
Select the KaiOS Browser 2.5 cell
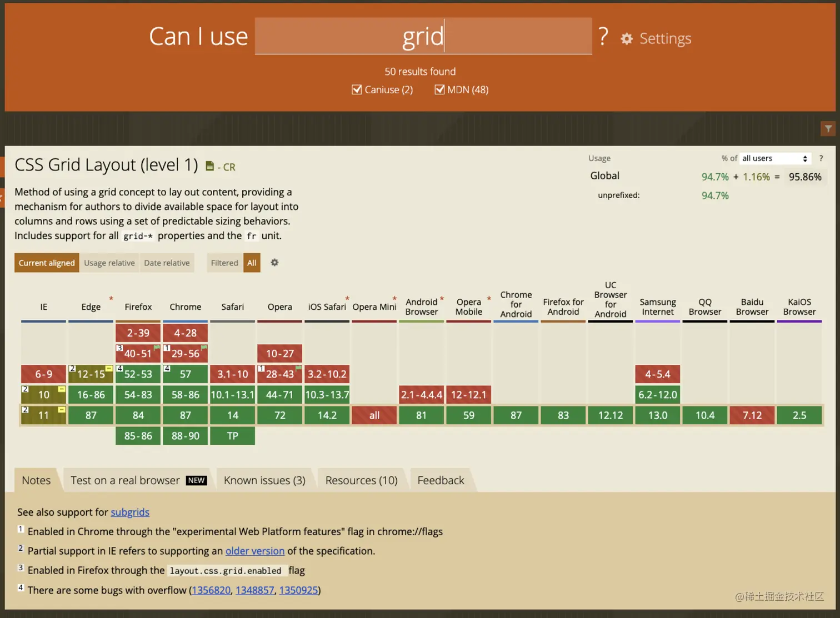pos(799,415)
